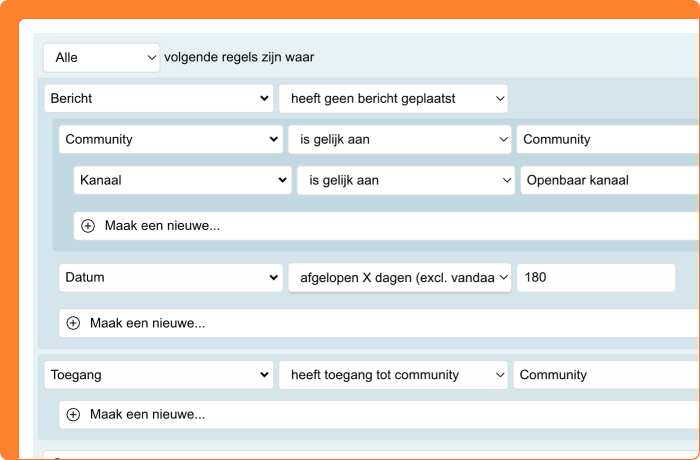700x460 pixels.
Task: Open 'is gelijk aan' dropdown in Community row
Action: [x=400, y=139]
